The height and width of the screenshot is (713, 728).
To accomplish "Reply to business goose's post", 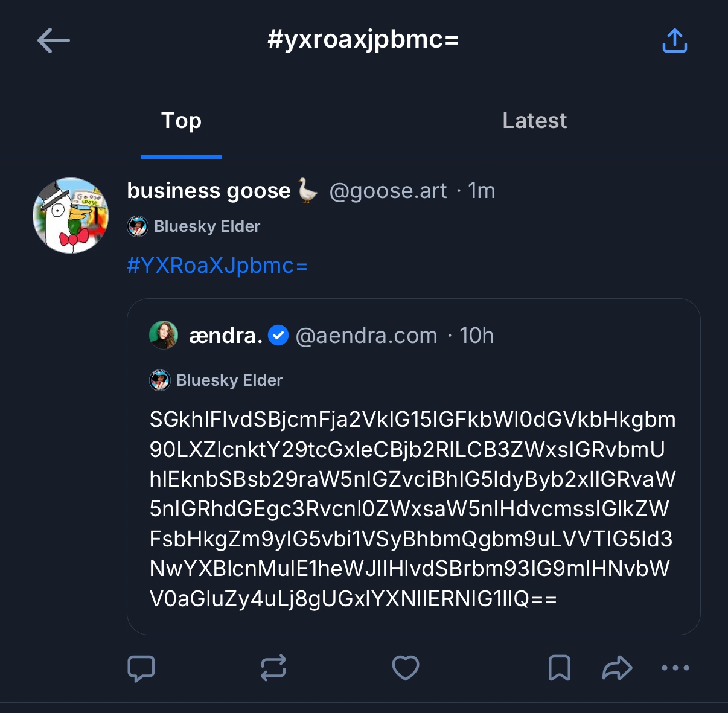I will click(141, 668).
